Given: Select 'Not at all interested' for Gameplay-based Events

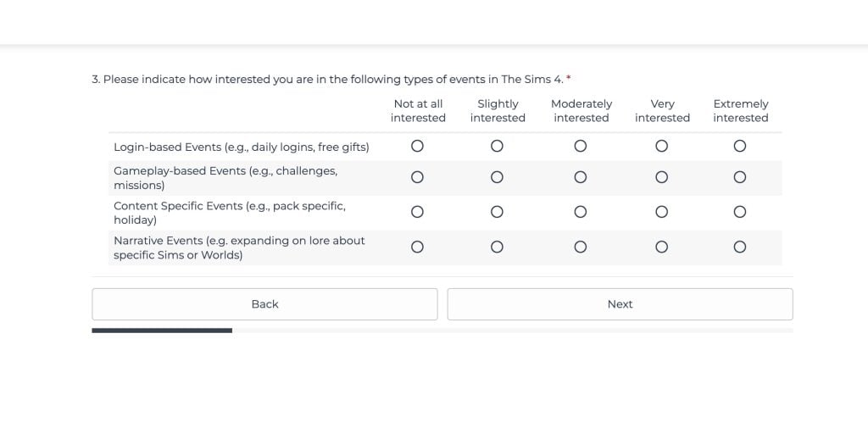Looking at the screenshot, I should click(x=417, y=178).
